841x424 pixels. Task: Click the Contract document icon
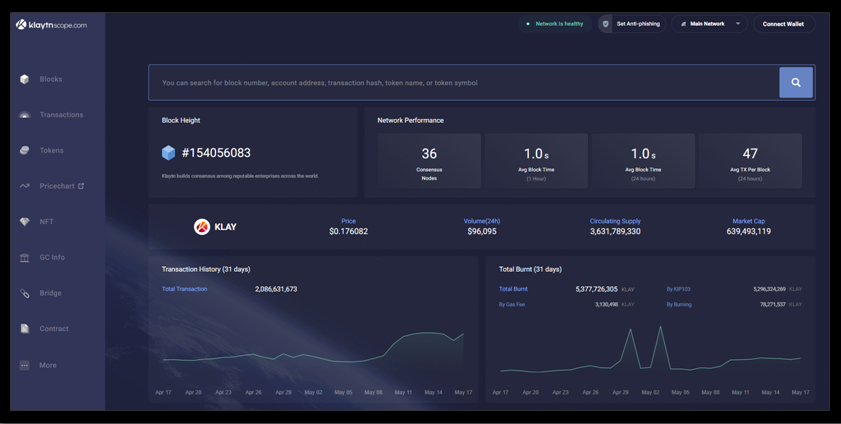pyautogui.click(x=24, y=329)
